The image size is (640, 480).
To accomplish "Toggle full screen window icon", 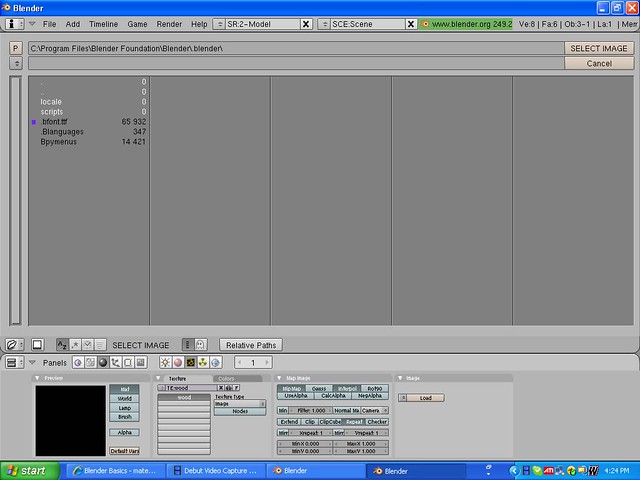I will coord(37,345).
